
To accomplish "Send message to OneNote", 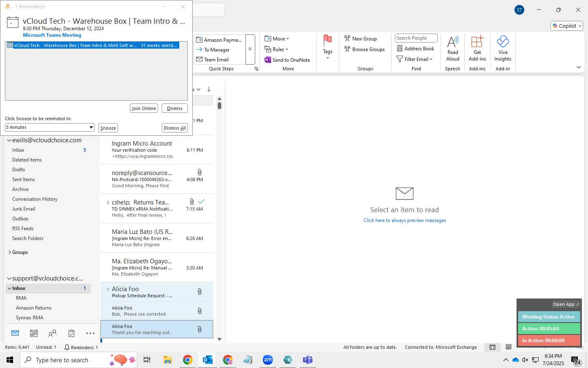I will pos(287,60).
